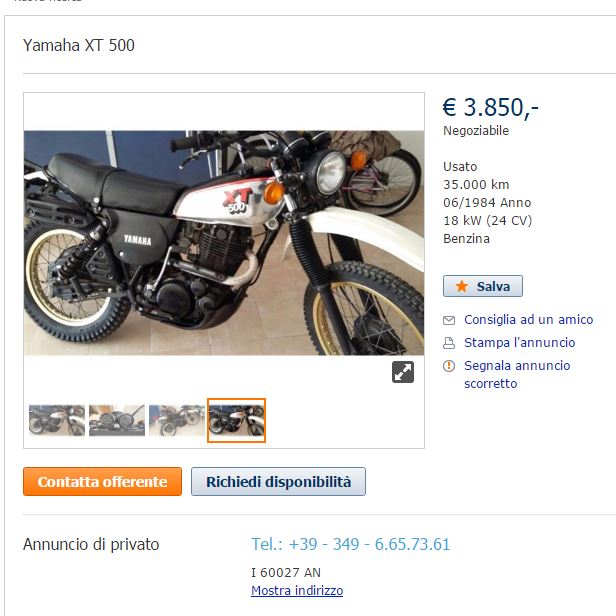
Task: Save the listing with Salva
Action: 483,286
